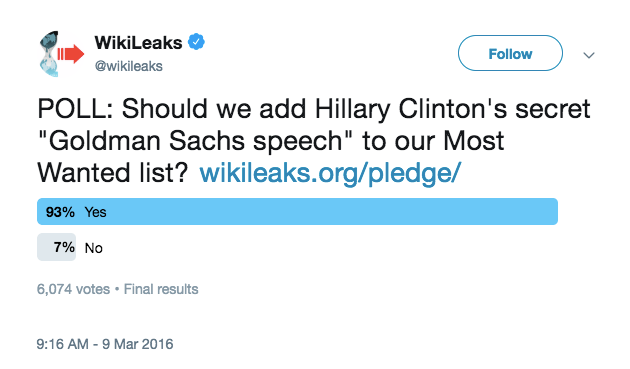Click the red arrow in WikiLeaks logo
Image resolution: width=630 pixels, height=369 pixels.
(x=71, y=54)
